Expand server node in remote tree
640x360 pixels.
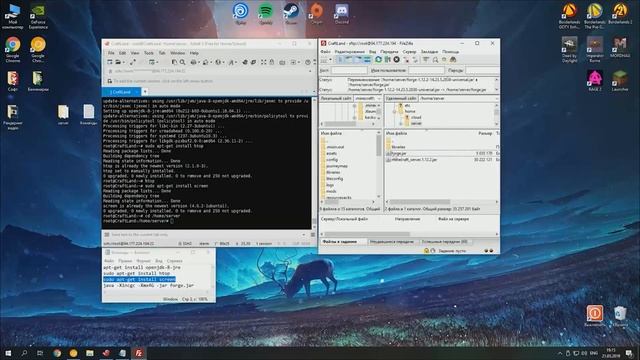pyautogui.click(x=401, y=123)
